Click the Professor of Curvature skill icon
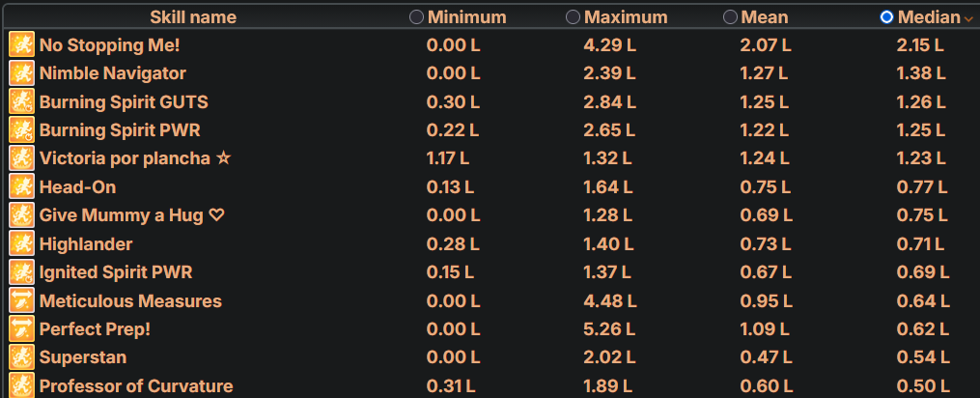 [x=21, y=385]
